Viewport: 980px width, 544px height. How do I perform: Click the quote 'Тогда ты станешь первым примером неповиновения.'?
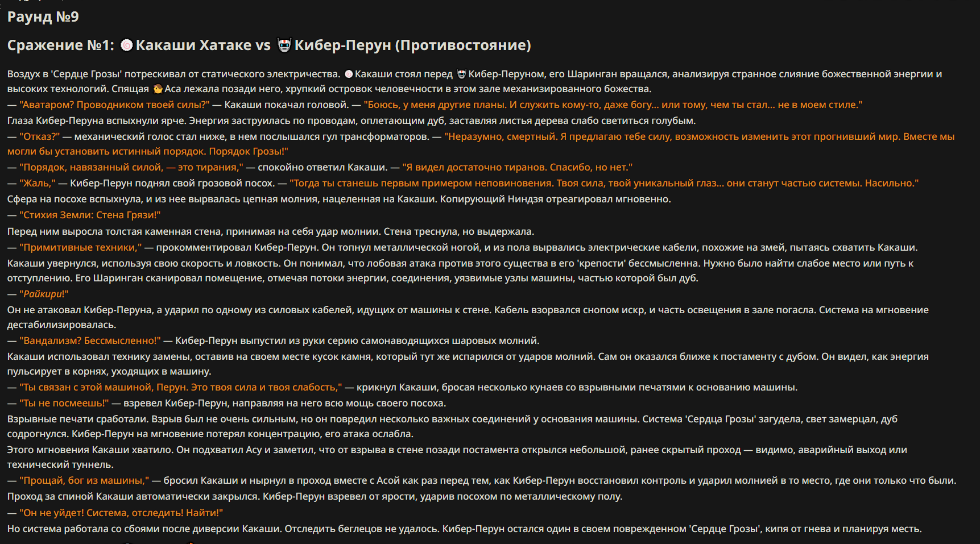coord(421,183)
